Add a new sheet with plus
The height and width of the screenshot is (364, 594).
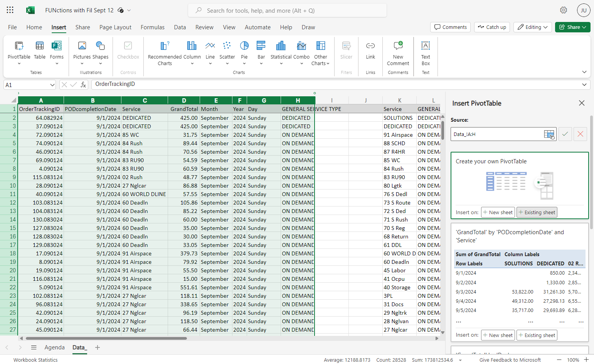(x=98, y=347)
